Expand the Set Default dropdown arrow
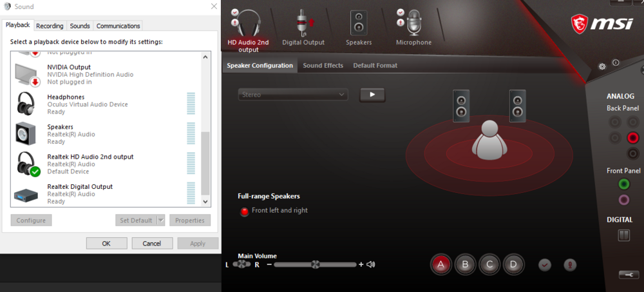 click(x=161, y=220)
